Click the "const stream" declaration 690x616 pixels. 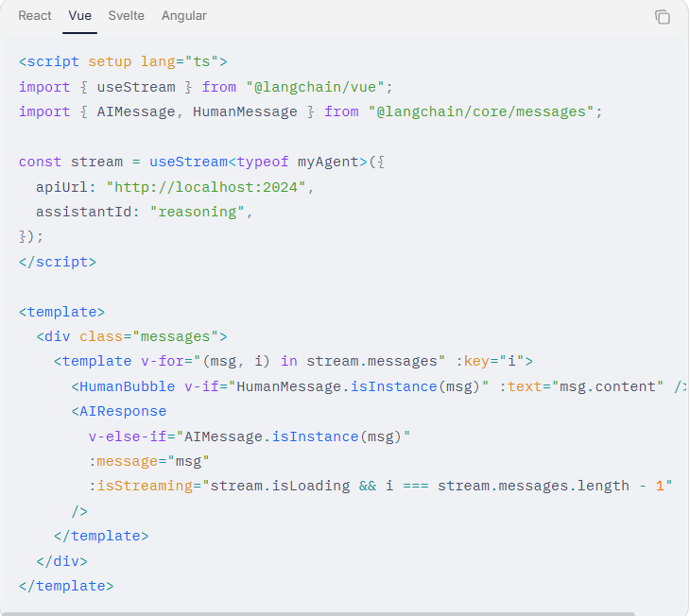(x=71, y=162)
